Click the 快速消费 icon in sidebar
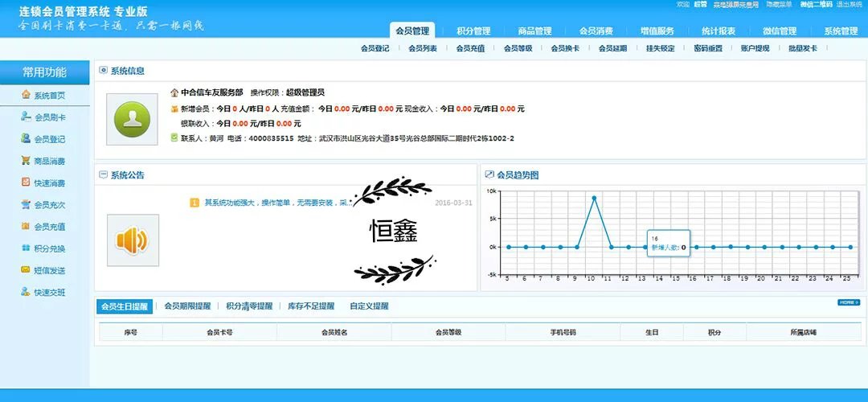Viewport: 868px width, 402px height. click(x=26, y=183)
